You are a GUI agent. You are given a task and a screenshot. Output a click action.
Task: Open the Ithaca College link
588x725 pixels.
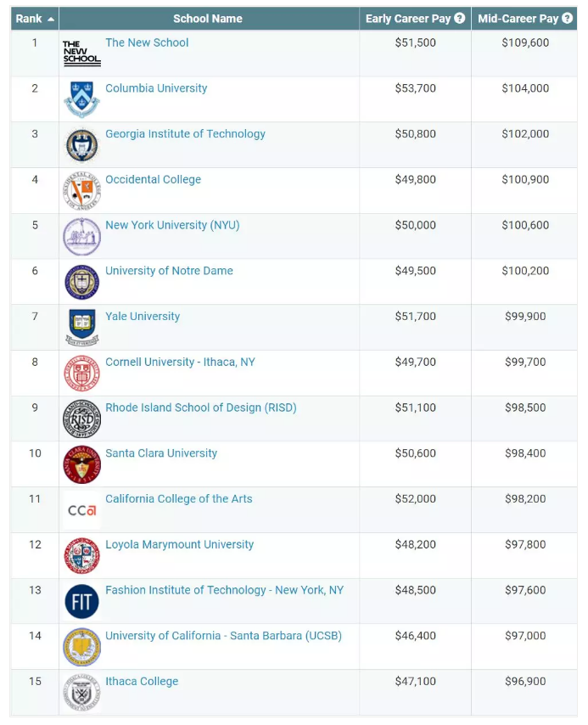pos(142,682)
